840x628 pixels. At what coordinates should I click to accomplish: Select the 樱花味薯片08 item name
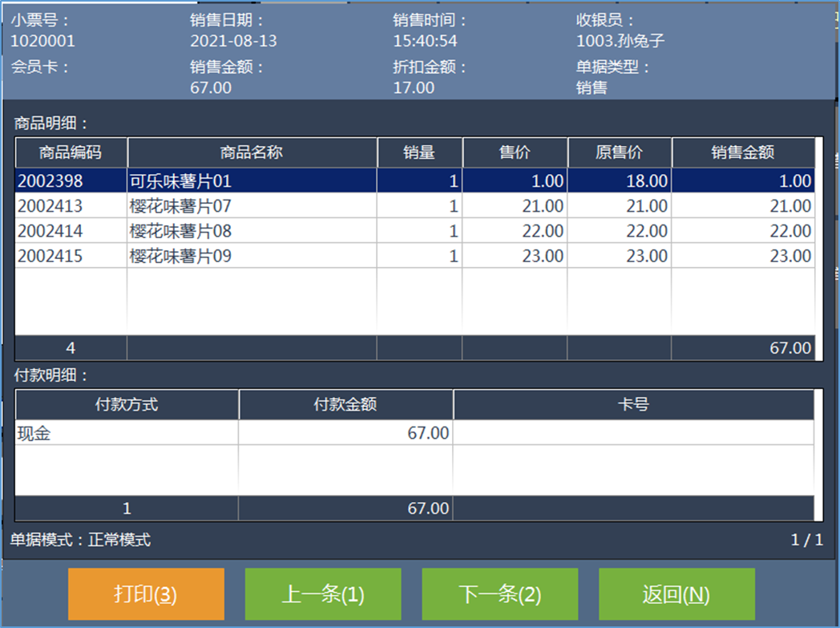(x=180, y=232)
